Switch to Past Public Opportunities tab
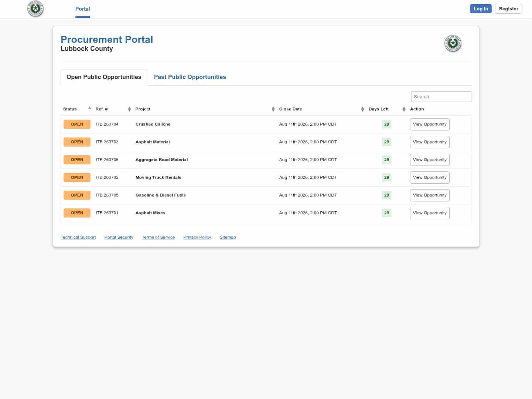532x399 pixels. pyautogui.click(x=190, y=77)
